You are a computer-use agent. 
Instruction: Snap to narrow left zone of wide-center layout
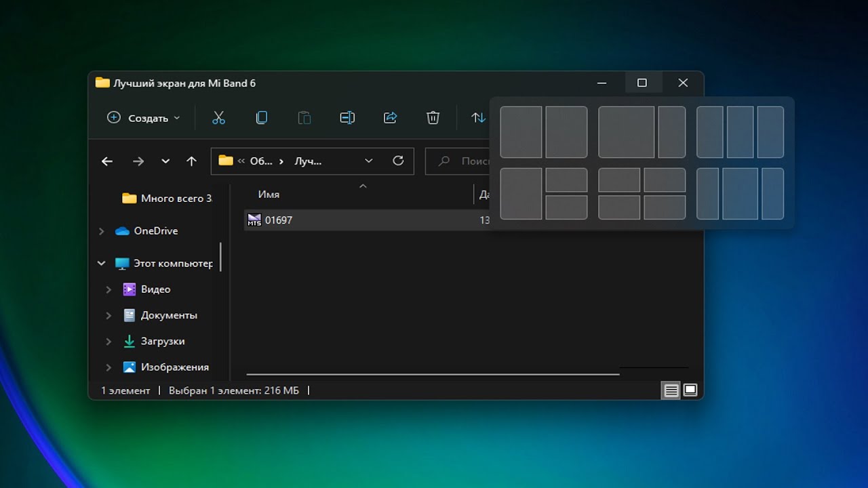pyautogui.click(x=708, y=194)
